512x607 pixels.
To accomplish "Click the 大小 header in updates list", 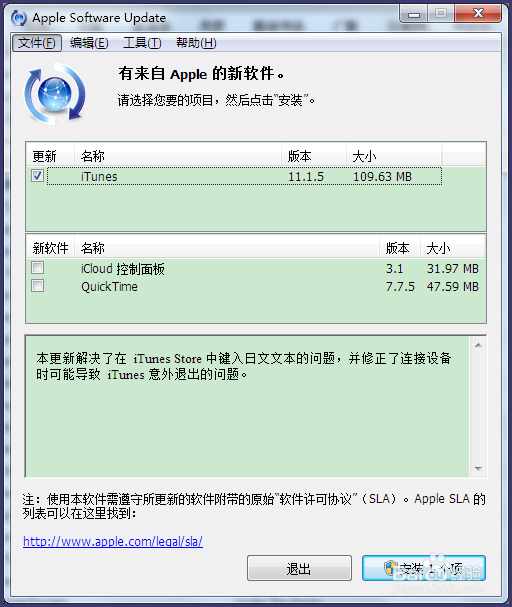I will (394, 156).
